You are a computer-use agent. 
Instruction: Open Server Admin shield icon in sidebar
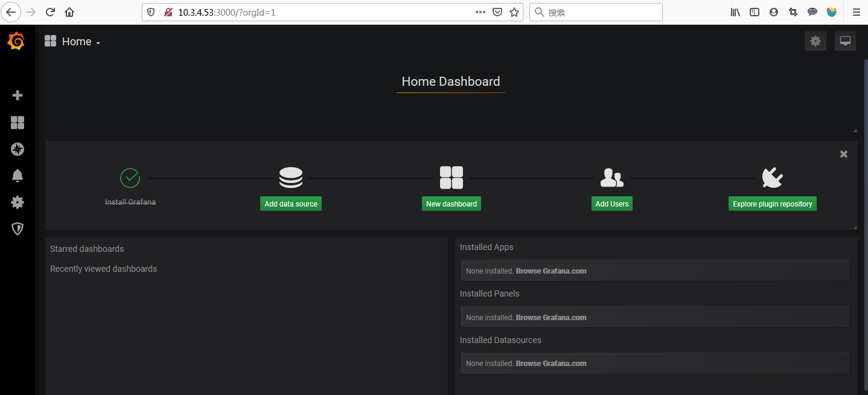pyautogui.click(x=18, y=229)
